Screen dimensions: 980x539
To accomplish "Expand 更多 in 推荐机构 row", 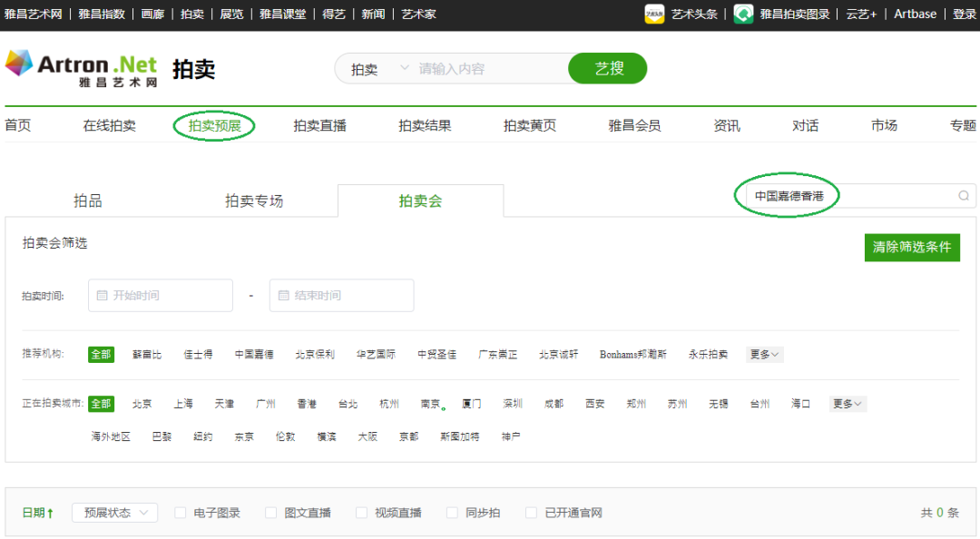I will pos(764,355).
